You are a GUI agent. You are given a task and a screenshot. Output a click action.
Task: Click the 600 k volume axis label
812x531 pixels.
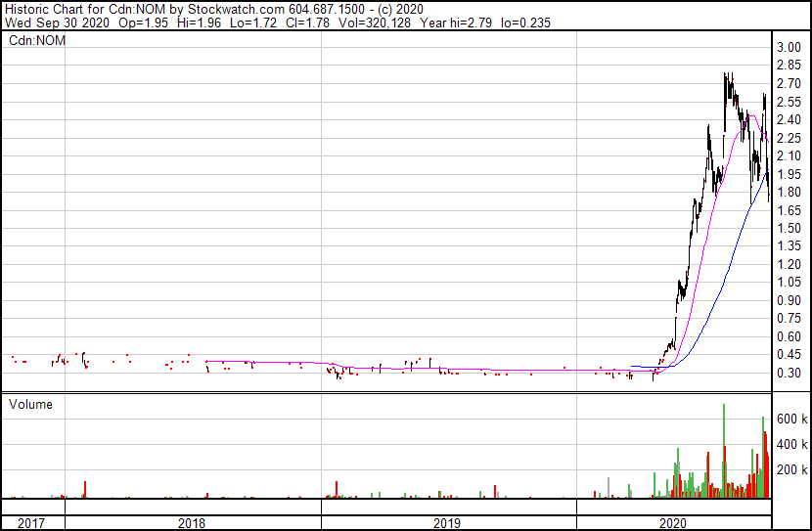pos(791,419)
